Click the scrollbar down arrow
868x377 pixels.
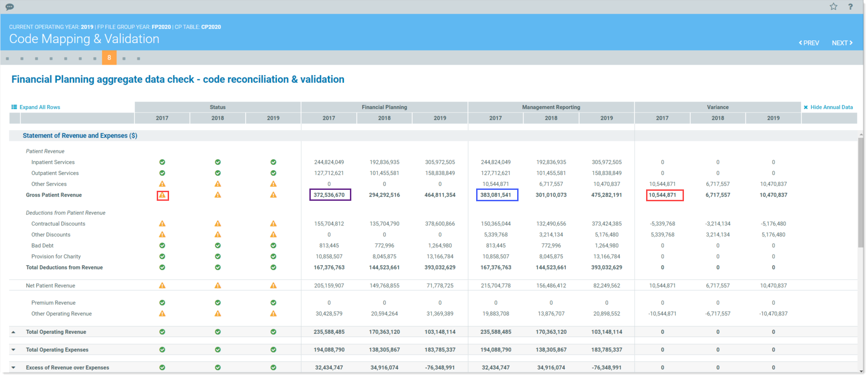(x=861, y=372)
